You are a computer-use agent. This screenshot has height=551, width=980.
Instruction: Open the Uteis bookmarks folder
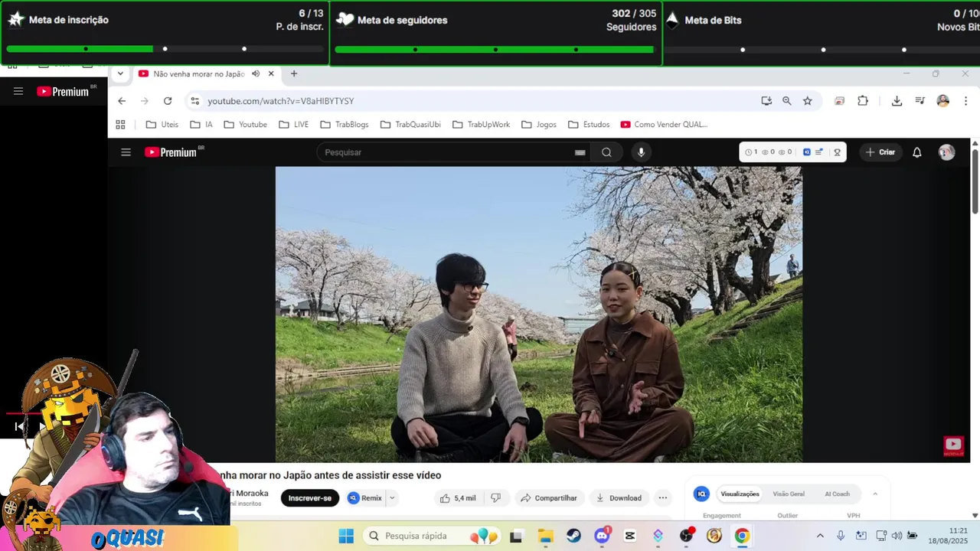click(162, 125)
